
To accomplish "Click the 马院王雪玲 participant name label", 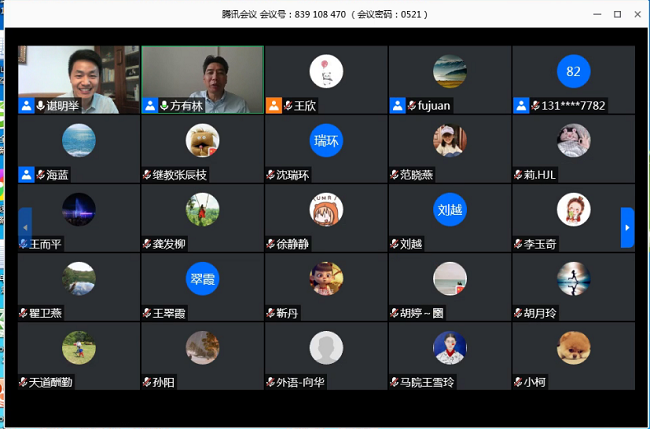I will click(x=431, y=382).
